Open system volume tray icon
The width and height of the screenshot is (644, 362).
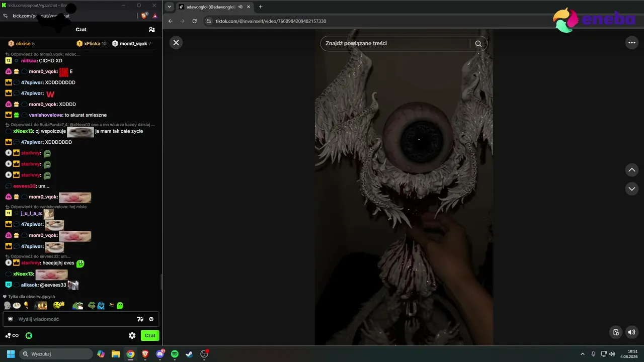(612, 354)
